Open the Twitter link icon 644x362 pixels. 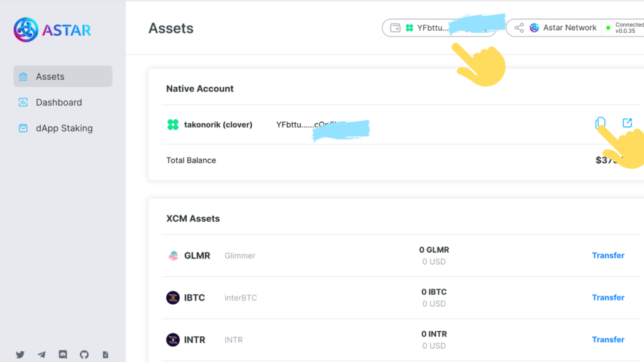tap(20, 354)
